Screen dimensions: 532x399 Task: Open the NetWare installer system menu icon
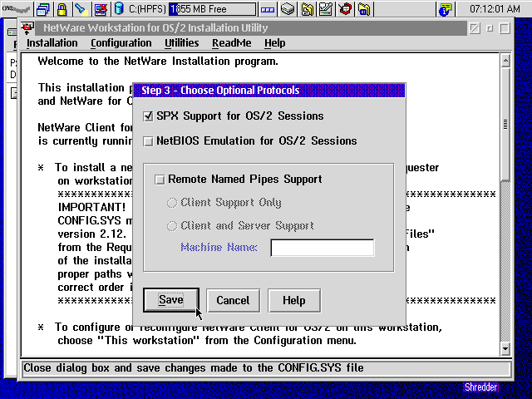[x=27, y=27]
